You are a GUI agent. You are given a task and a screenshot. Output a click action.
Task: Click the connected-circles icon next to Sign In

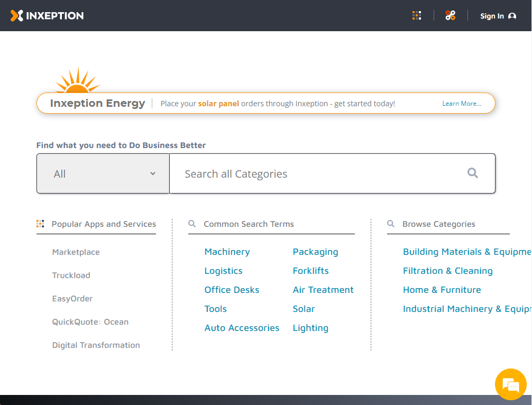click(450, 15)
